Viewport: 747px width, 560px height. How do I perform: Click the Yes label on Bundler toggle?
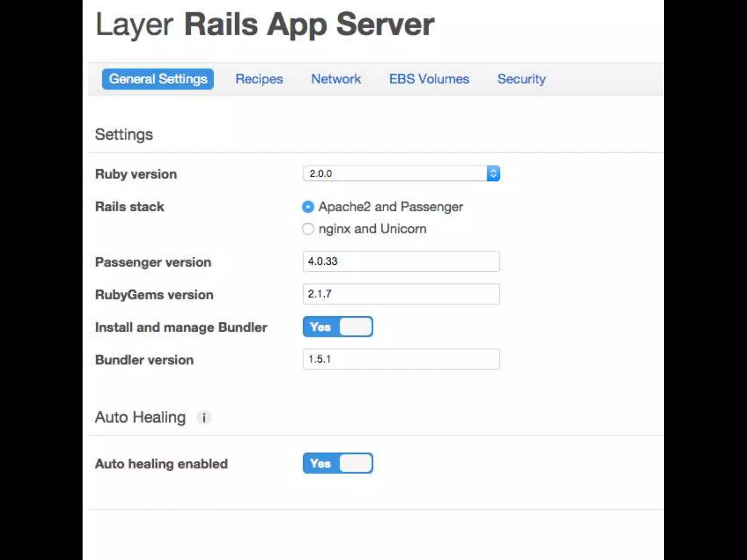(320, 327)
